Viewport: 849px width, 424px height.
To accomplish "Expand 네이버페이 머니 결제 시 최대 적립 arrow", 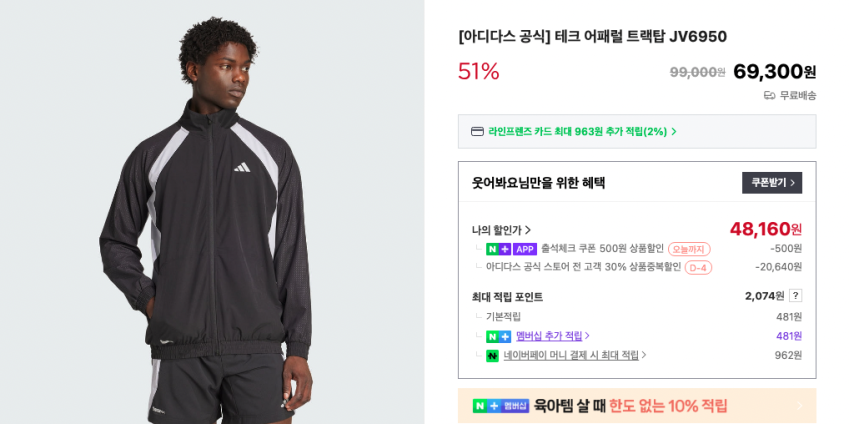I will [x=644, y=355].
